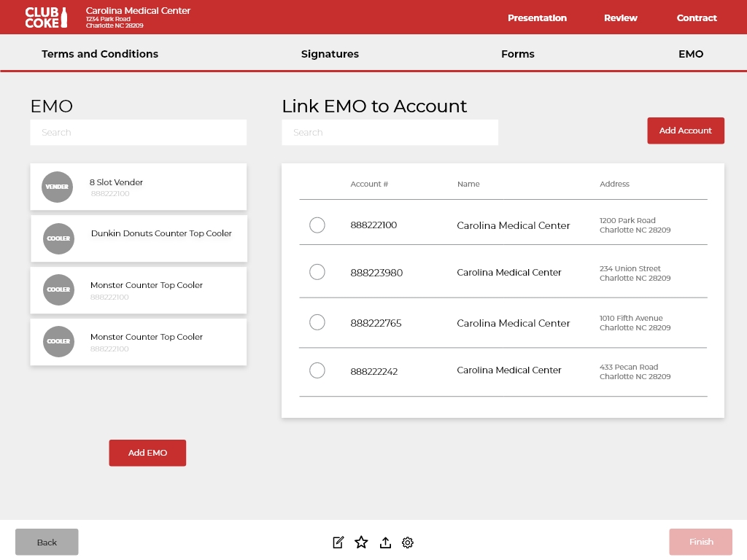This screenshot has width=747, height=560.
Task: Click the Add Account button
Action: (x=686, y=131)
